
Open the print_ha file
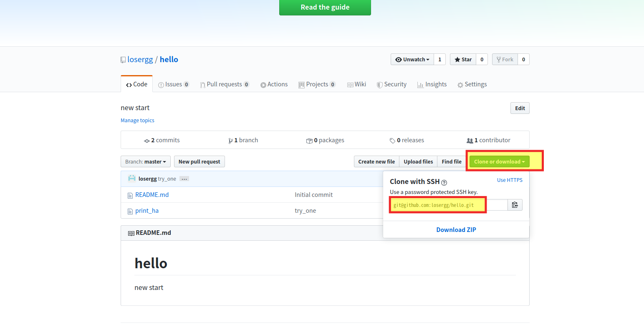147,211
